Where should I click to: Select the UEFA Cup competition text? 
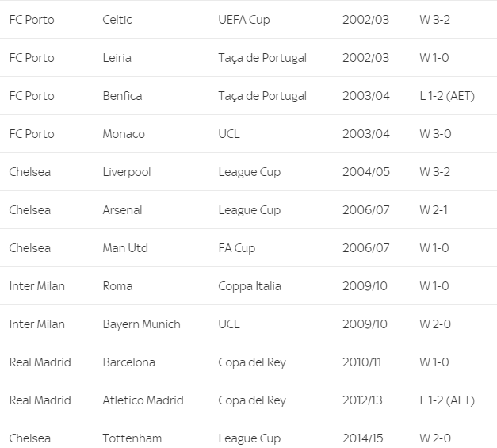coord(244,20)
